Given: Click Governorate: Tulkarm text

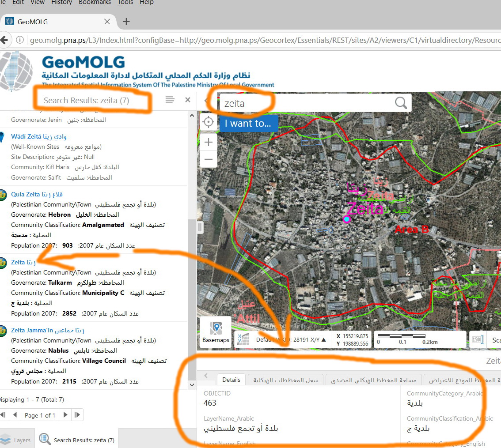Looking at the screenshot, I should coord(41,282).
